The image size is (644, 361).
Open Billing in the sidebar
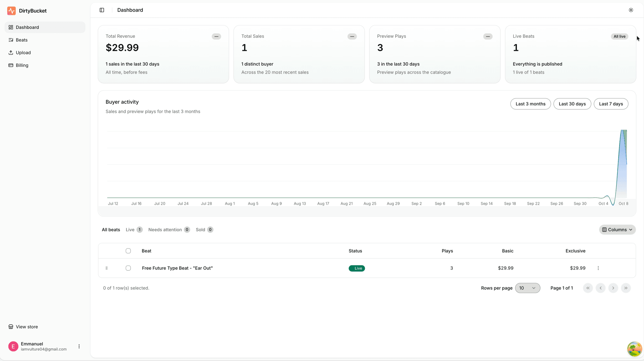[45, 65]
